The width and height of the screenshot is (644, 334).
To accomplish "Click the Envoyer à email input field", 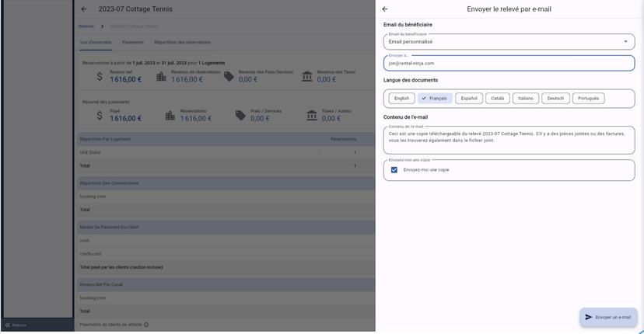I will coord(509,63).
